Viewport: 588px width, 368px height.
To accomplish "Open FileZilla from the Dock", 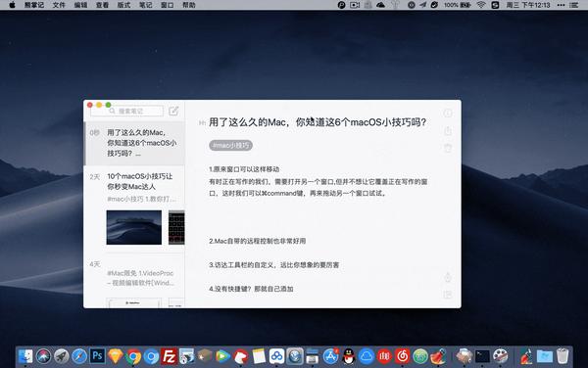I will [170, 356].
